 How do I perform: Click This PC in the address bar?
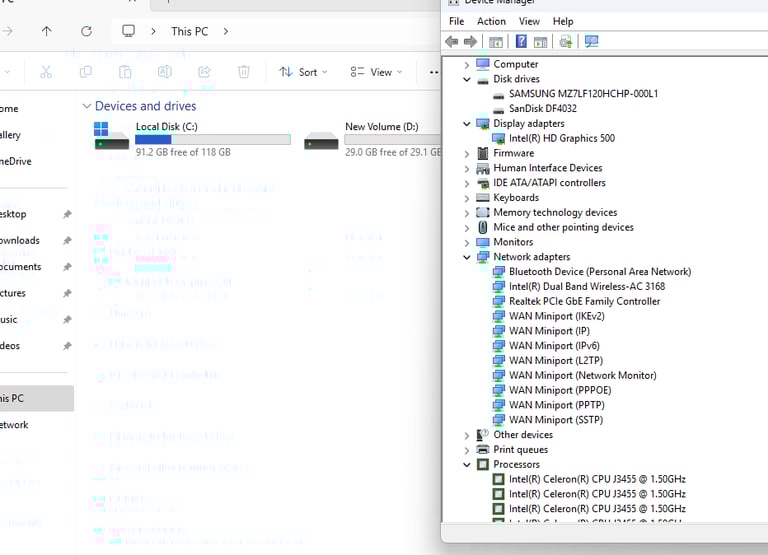pos(190,31)
